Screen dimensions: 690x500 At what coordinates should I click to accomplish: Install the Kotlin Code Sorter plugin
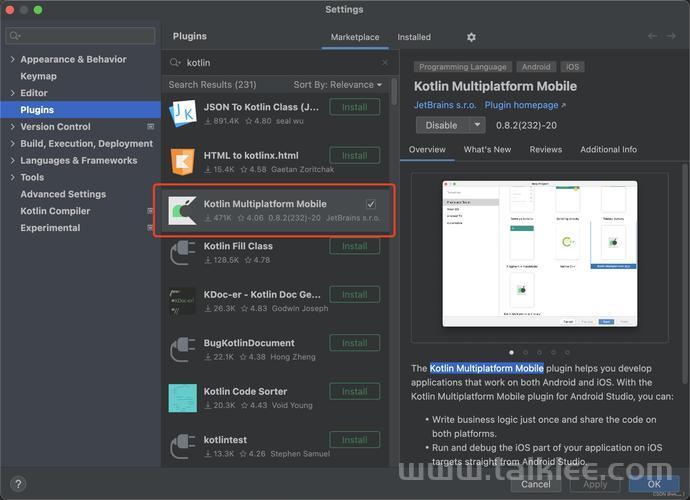(x=355, y=391)
